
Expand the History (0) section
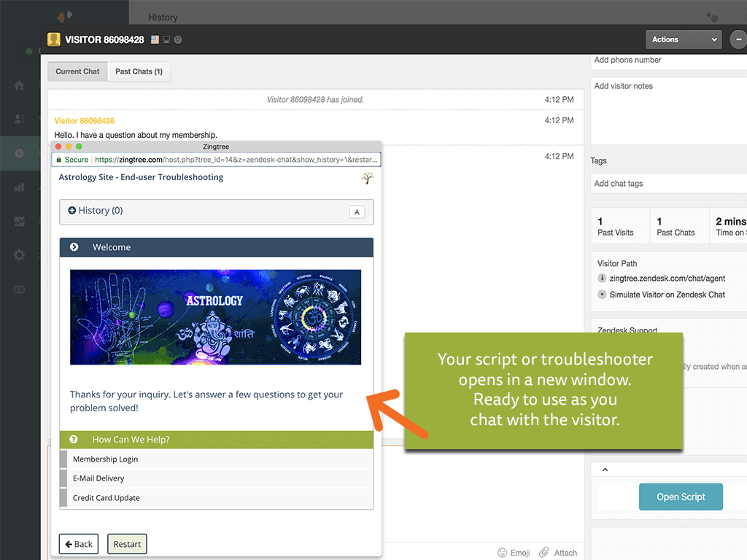tap(95, 211)
